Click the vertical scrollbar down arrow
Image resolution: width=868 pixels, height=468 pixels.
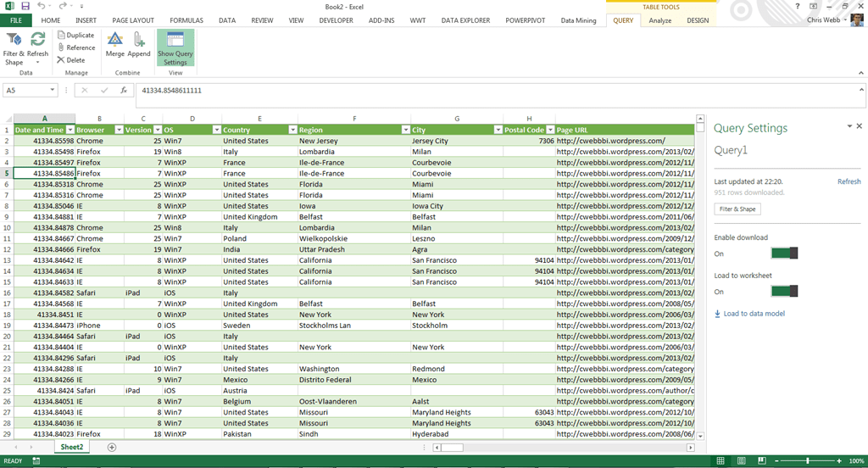coord(699,436)
